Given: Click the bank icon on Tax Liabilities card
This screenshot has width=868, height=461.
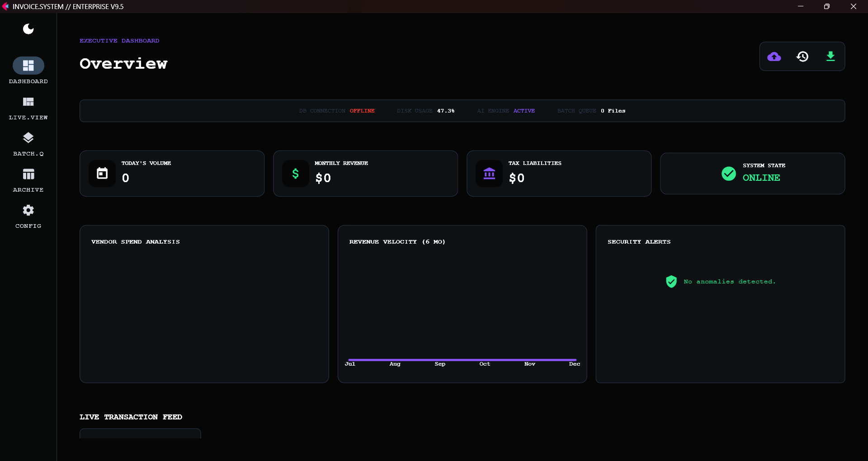Looking at the screenshot, I should pyautogui.click(x=490, y=174).
